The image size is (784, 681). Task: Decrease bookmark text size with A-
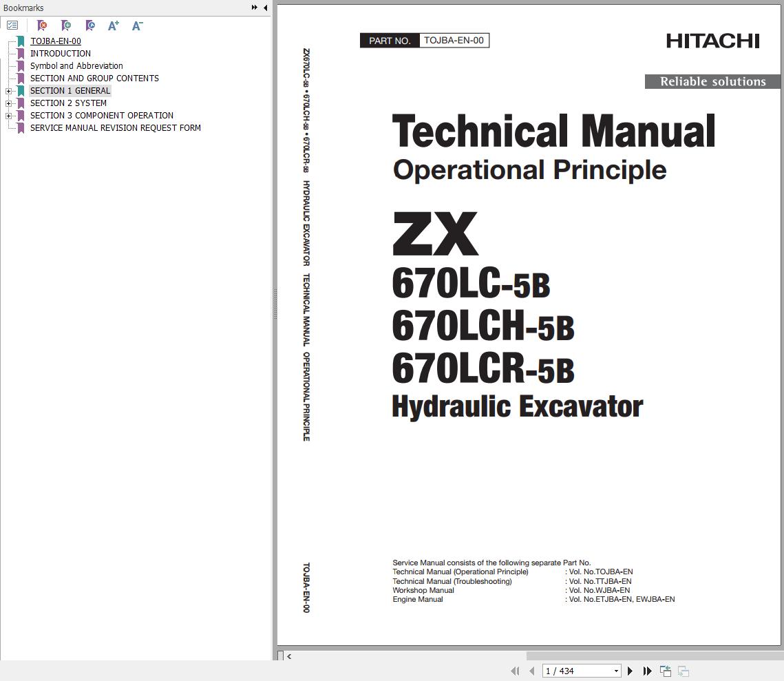[x=138, y=25]
